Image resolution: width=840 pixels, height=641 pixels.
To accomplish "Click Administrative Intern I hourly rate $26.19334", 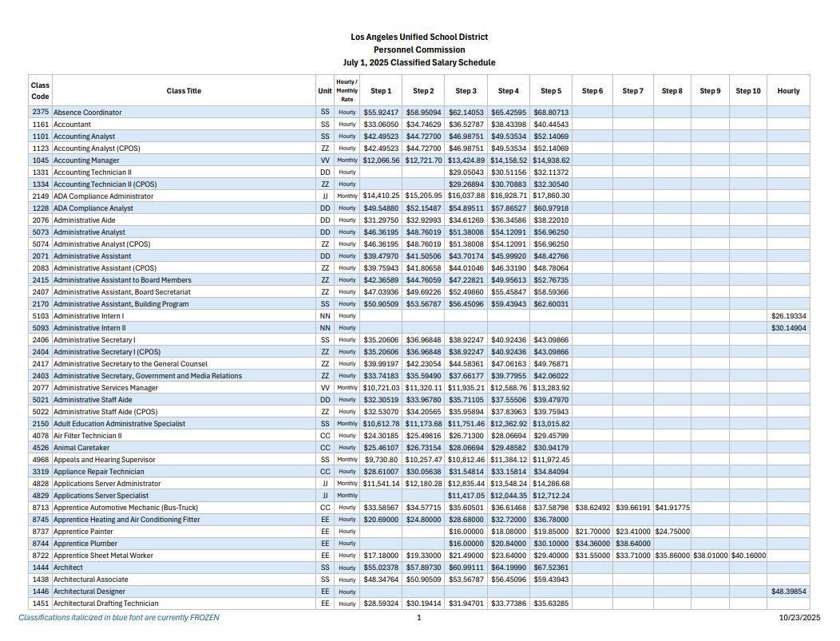I will click(x=788, y=316).
